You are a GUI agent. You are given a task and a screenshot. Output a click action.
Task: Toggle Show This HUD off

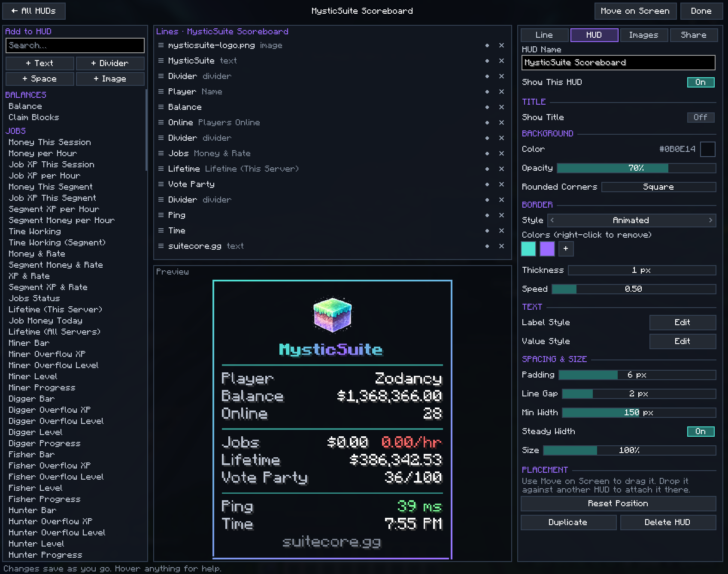click(701, 82)
